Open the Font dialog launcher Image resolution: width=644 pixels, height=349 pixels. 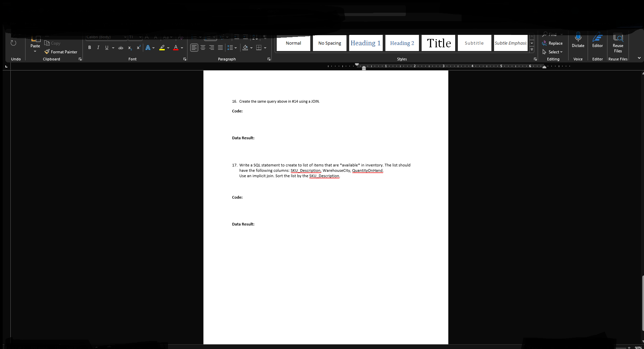tap(184, 59)
